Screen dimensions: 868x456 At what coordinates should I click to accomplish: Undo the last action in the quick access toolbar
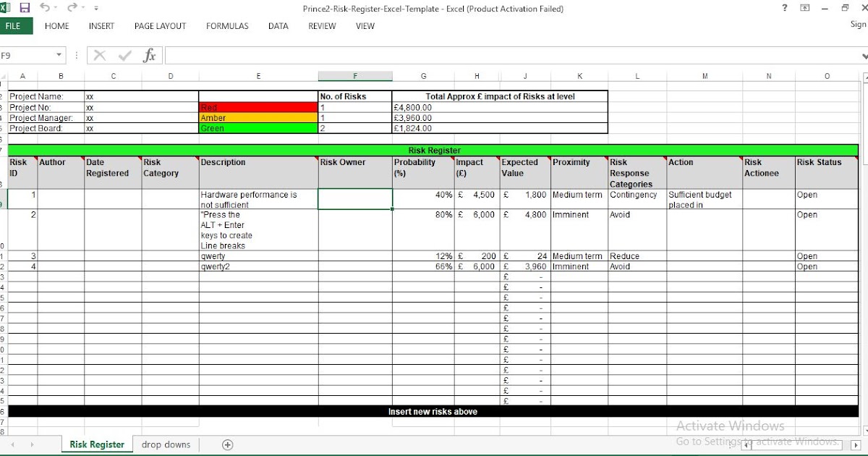45,8
